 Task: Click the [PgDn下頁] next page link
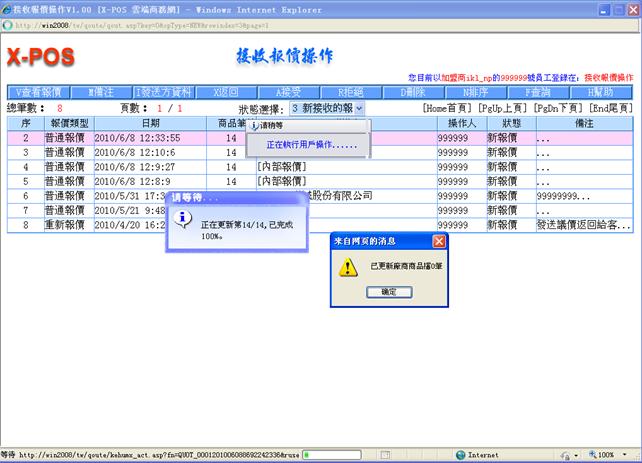coord(558,108)
